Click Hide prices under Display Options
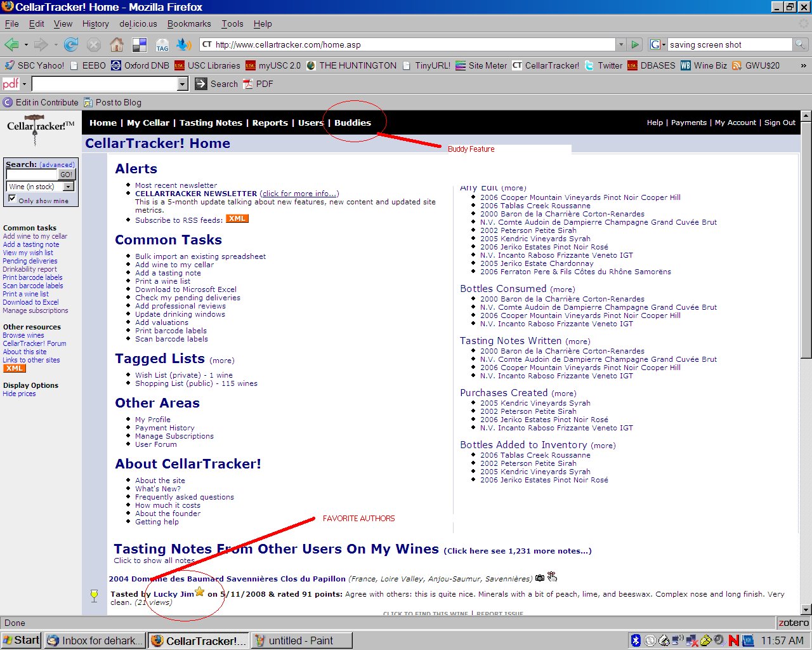Image resolution: width=812 pixels, height=650 pixels. click(19, 394)
